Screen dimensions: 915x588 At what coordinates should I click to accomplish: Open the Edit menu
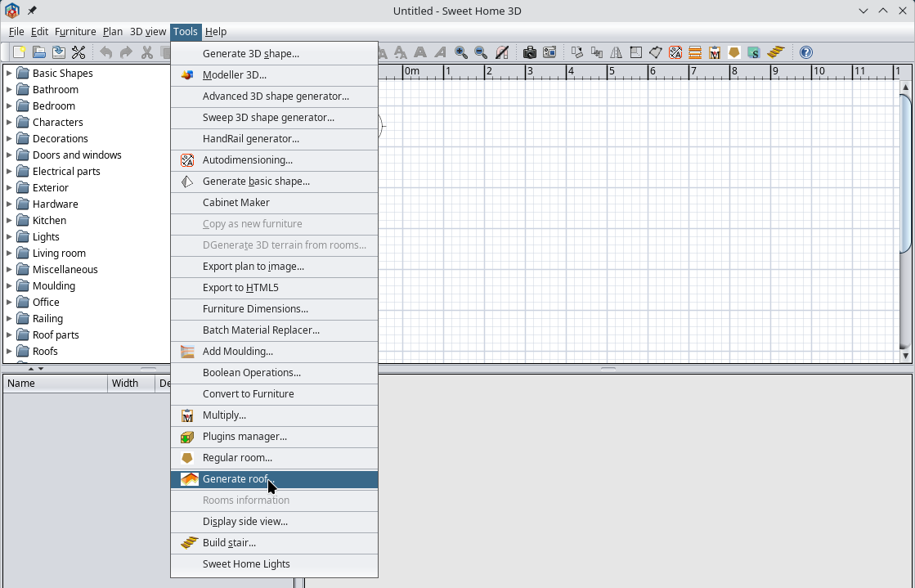point(39,32)
